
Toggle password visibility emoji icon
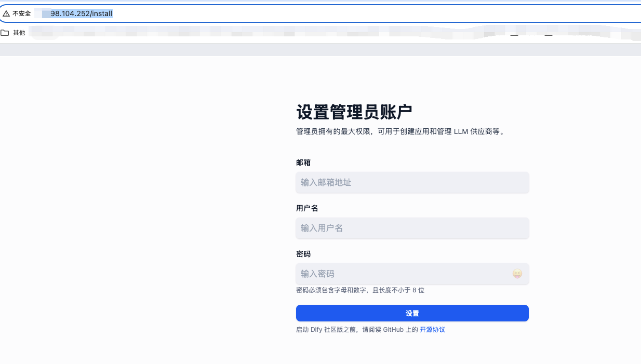[517, 274]
